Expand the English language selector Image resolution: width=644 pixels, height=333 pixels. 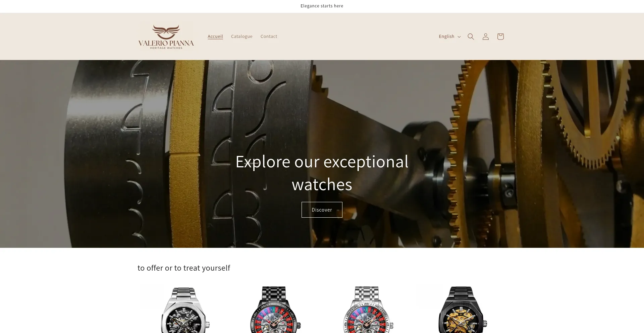pyautogui.click(x=449, y=37)
